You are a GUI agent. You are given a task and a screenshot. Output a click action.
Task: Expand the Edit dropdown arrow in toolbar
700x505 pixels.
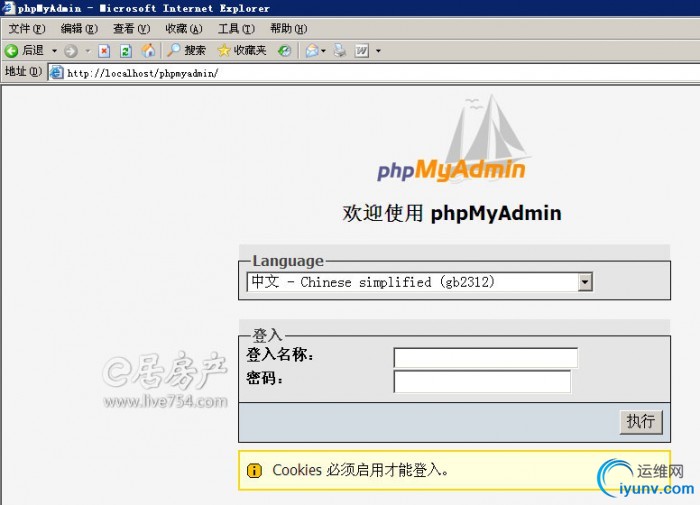[378, 51]
